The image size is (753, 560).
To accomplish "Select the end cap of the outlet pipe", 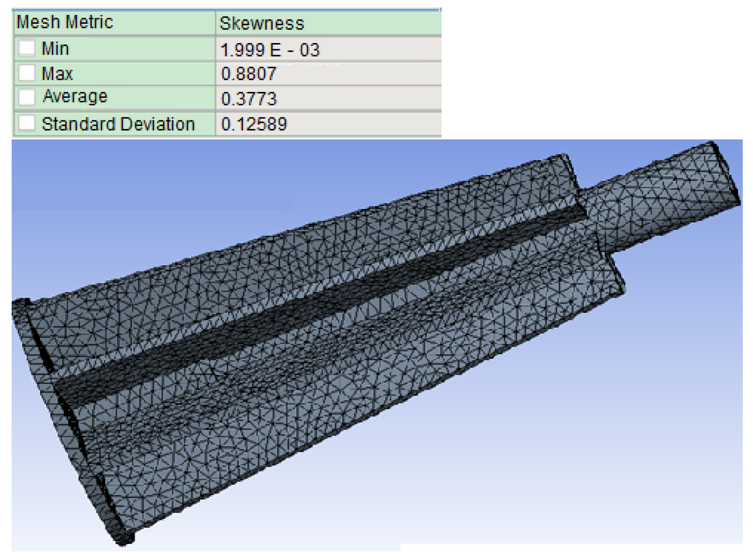I will click(727, 173).
